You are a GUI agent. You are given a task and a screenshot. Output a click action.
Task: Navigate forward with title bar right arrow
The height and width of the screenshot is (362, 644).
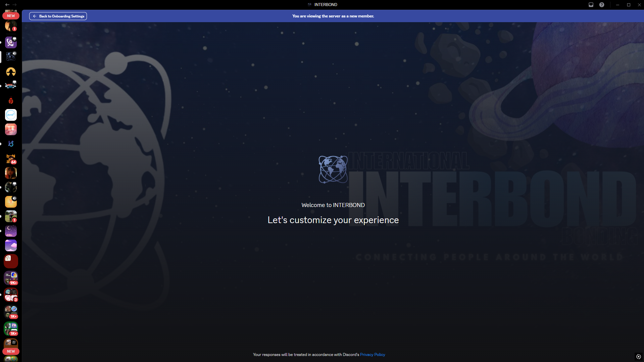(x=14, y=5)
